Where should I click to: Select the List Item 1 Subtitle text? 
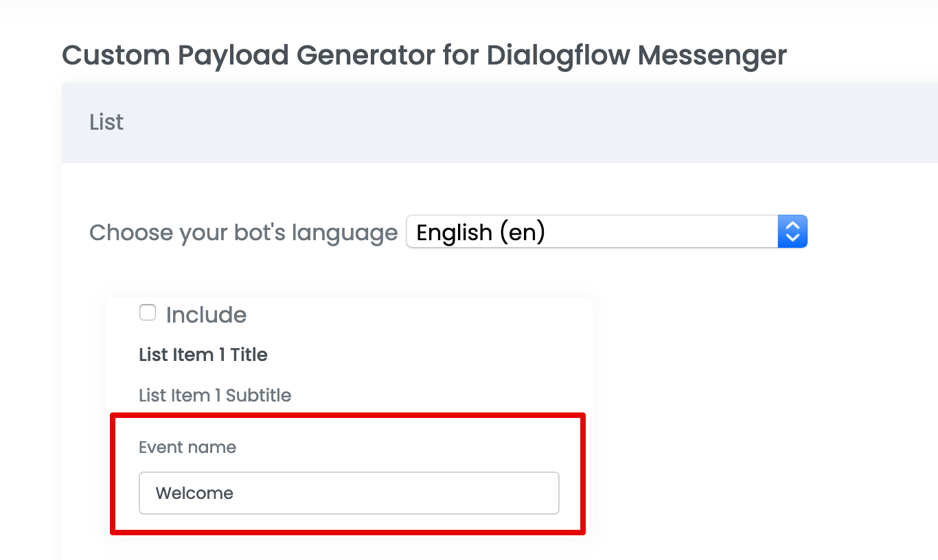[215, 395]
